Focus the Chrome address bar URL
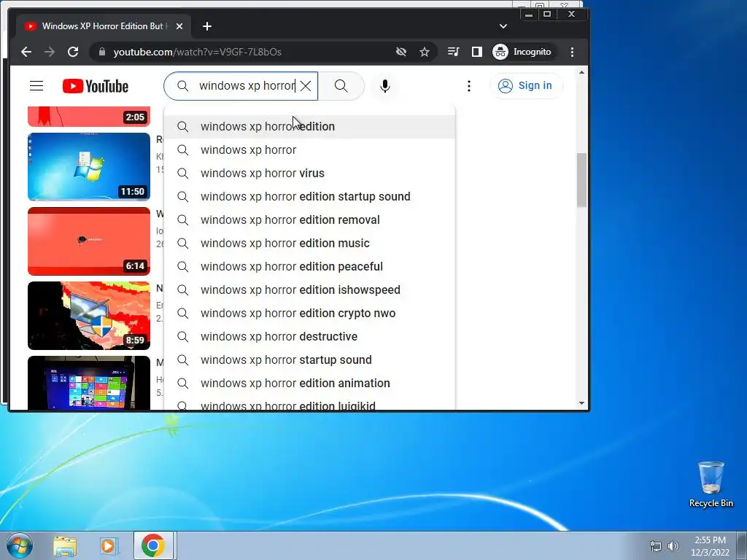Viewport: 747px width, 560px height. [197, 52]
